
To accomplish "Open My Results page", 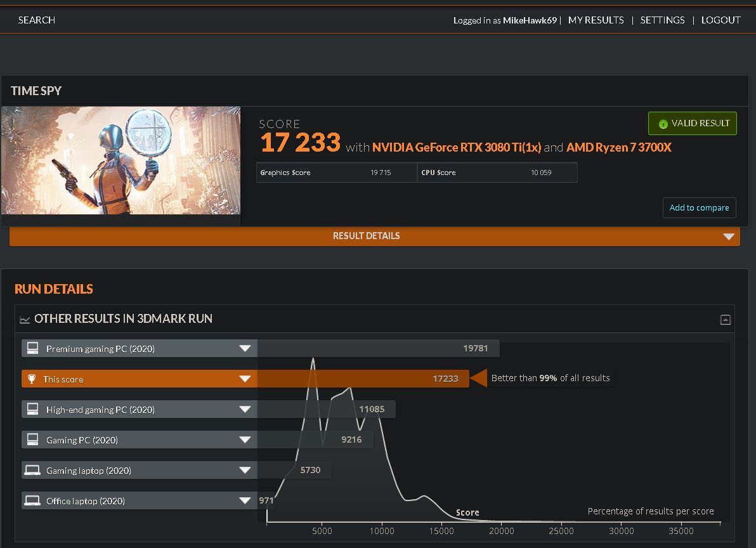I will coord(596,20).
